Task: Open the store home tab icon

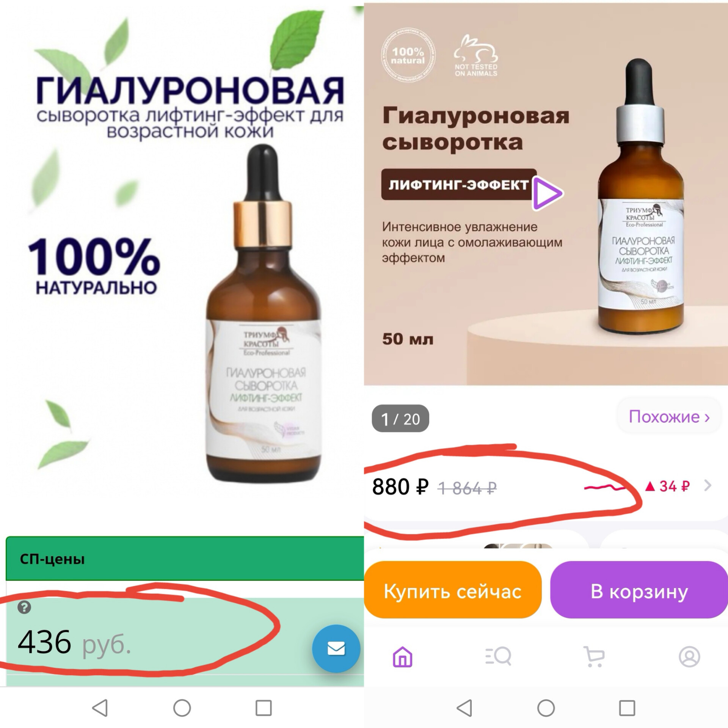Action: coord(402,656)
